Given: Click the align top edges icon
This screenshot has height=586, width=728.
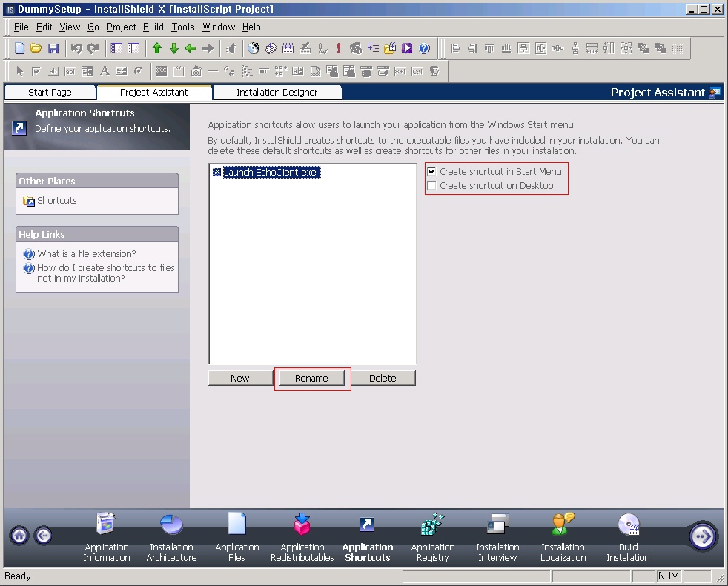Looking at the screenshot, I should pos(489,48).
